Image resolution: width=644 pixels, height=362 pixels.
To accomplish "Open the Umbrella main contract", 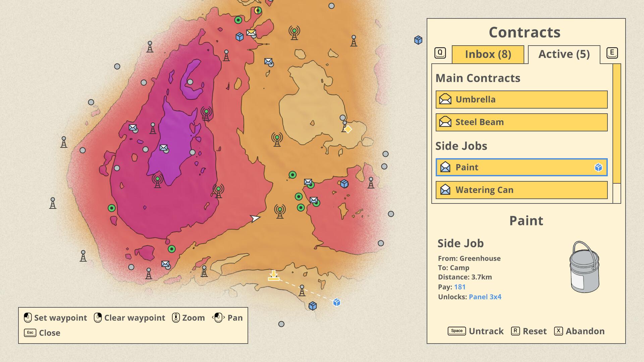I will tap(521, 100).
